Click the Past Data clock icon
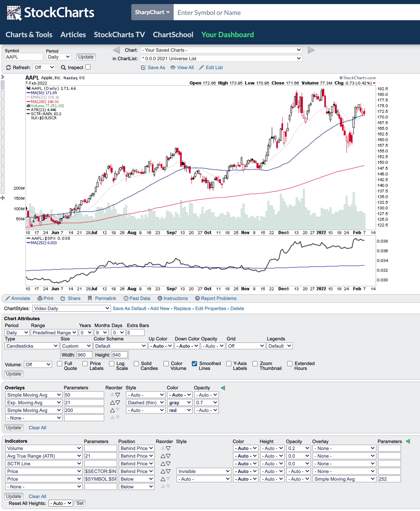The height and width of the screenshot is (511, 420). pos(126,298)
